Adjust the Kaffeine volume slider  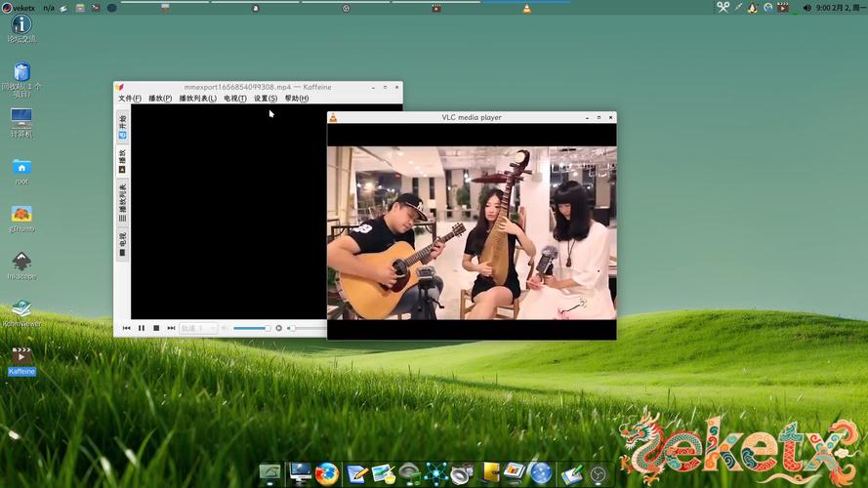(251, 328)
